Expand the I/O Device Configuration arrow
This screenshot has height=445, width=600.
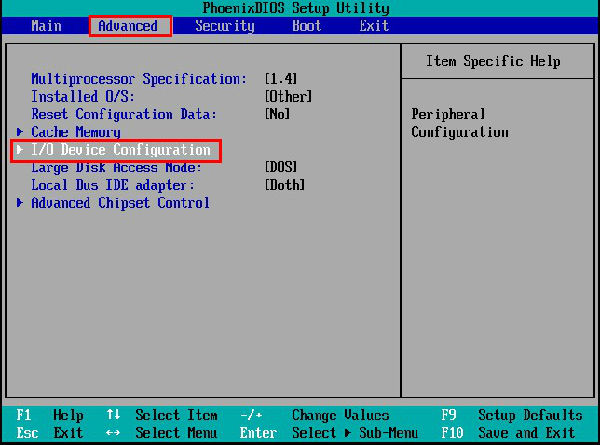20,150
